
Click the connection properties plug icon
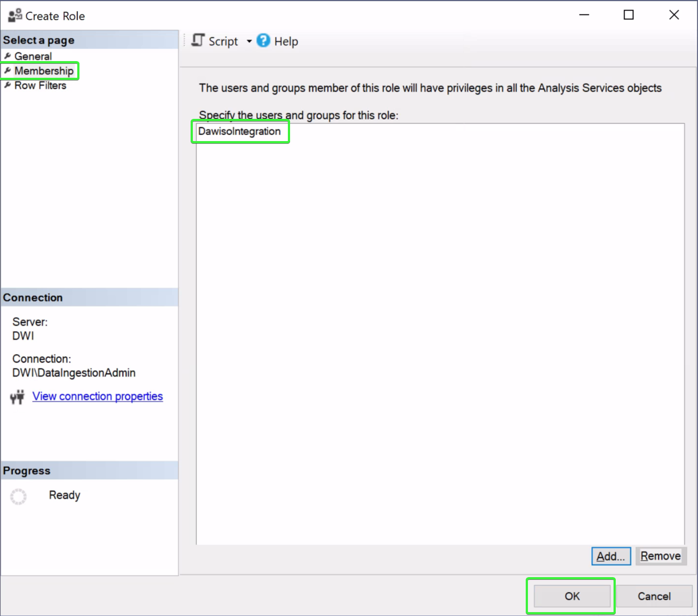(x=17, y=397)
